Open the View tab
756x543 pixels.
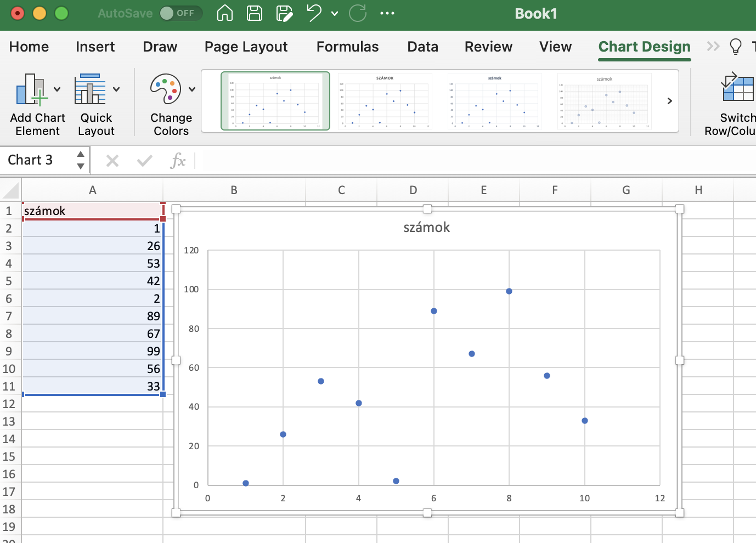[556, 47]
